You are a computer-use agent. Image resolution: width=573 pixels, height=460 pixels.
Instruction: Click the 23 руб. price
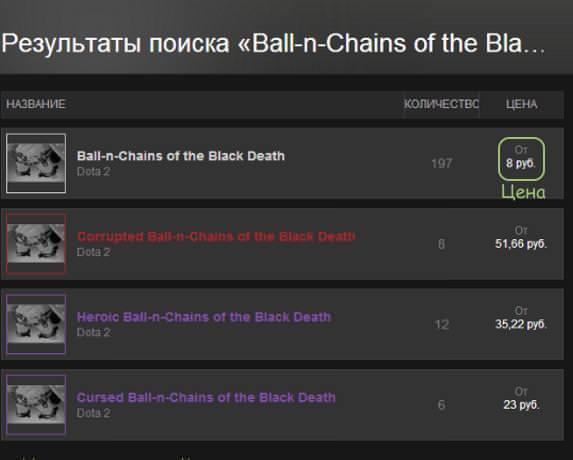pyautogui.click(x=521, y=404)
